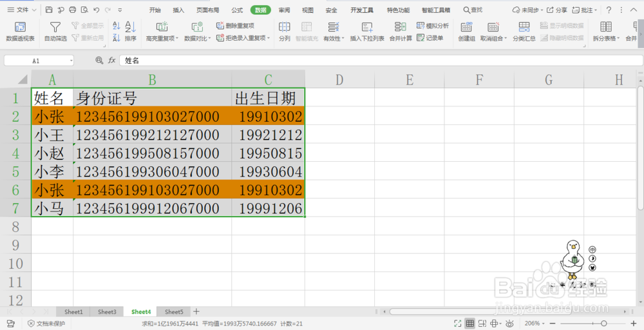
Task: Open the help question mark icon
Action: (x=609, y=10)
